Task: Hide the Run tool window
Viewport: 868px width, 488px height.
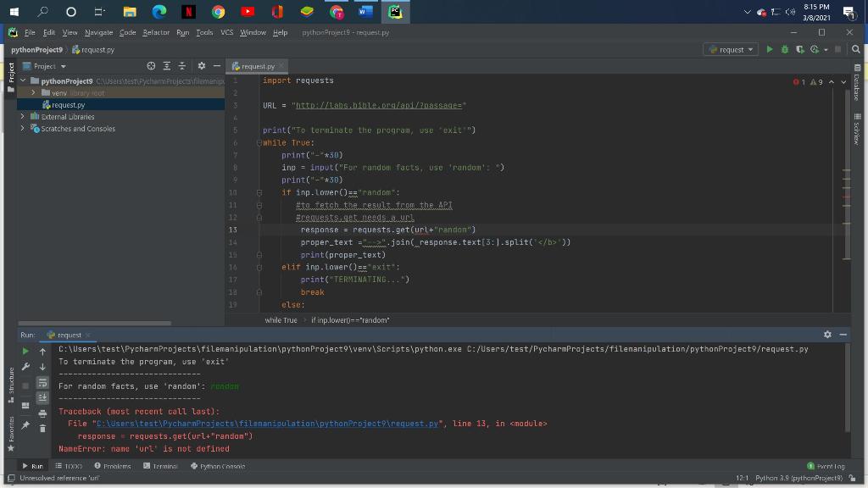Action: click(x=843, y=334)
